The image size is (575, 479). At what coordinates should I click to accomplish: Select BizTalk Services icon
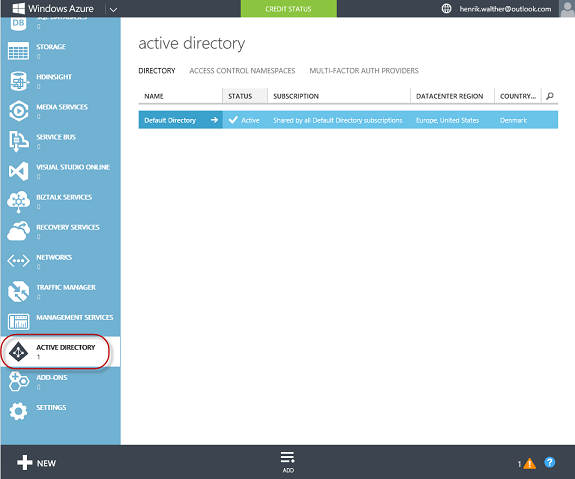[18, 201]
